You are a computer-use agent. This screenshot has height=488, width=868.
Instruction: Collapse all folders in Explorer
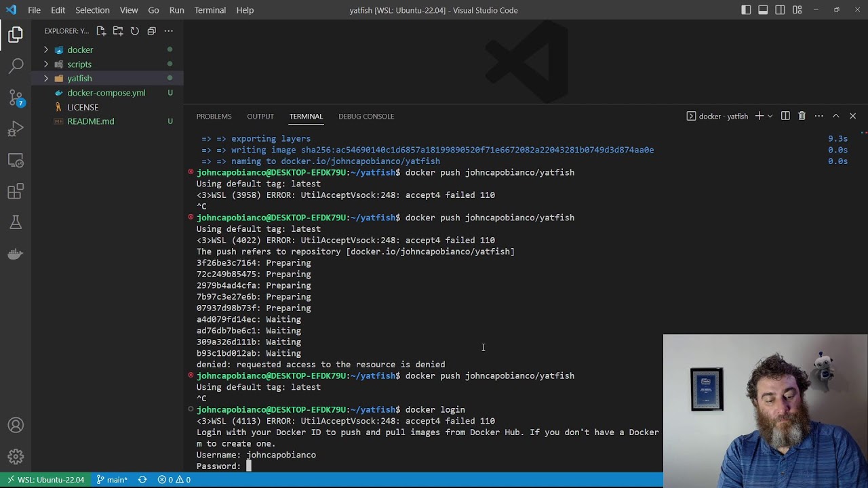(x=152, y=30)
